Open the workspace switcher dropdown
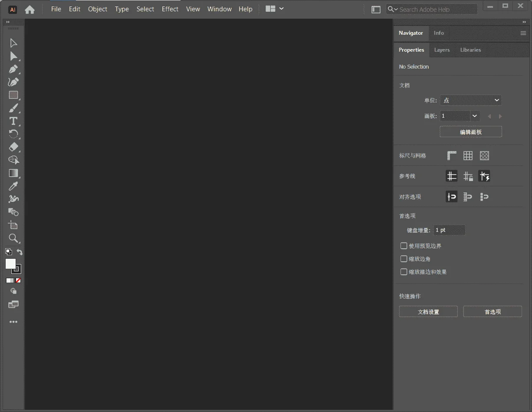The image size is (532, 412). pyautogui.click(x=274, y=9)
